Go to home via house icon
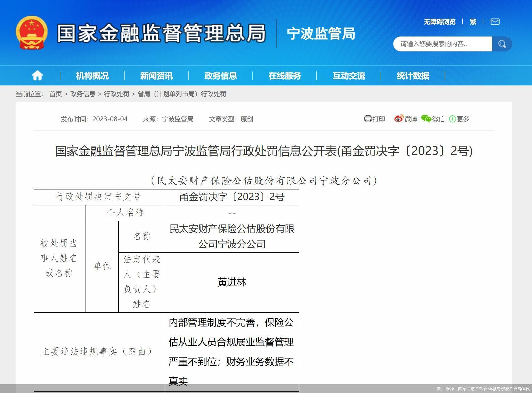532x393 pixels. 37,76
